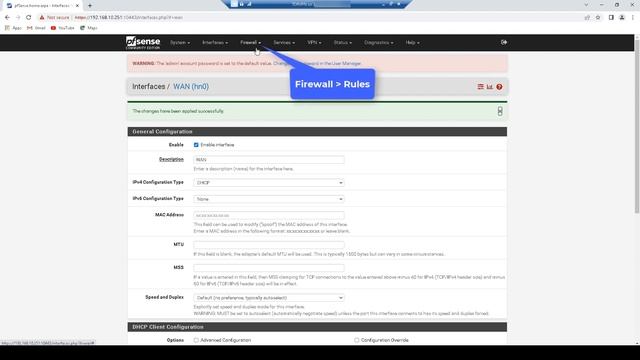Open the tab search chevron
Viewport: 640px width, 360px height.
coord(586,5)
